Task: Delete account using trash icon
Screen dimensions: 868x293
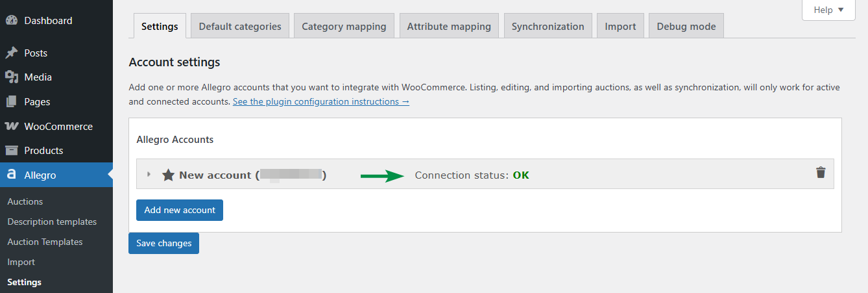Action: pyautogui.click(x=821, y=172)
